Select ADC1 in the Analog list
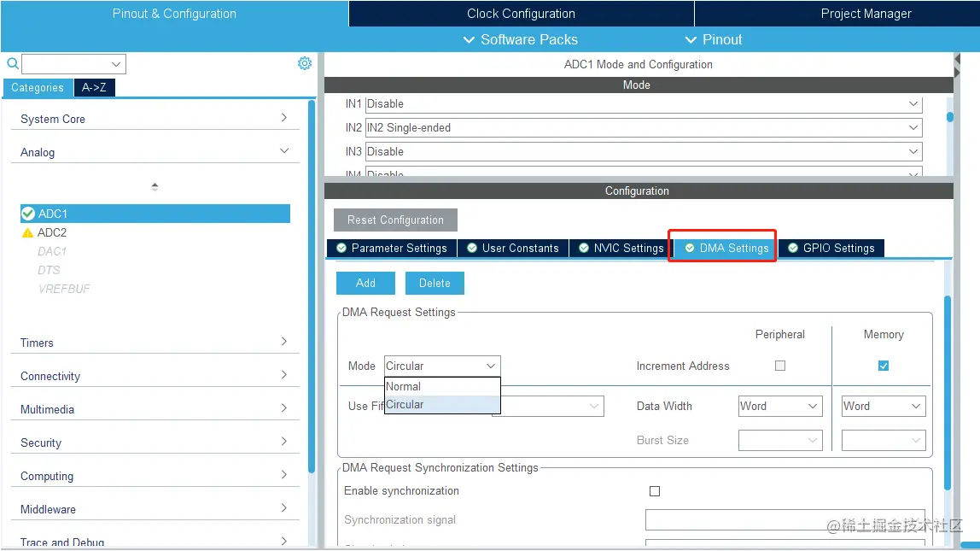980x551 pixels. pos(155,214)
